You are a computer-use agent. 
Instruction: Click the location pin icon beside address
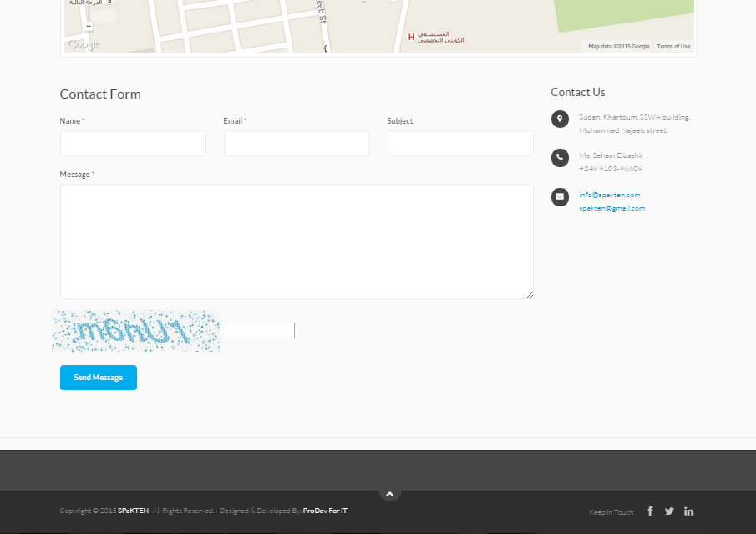click(560, 119)
